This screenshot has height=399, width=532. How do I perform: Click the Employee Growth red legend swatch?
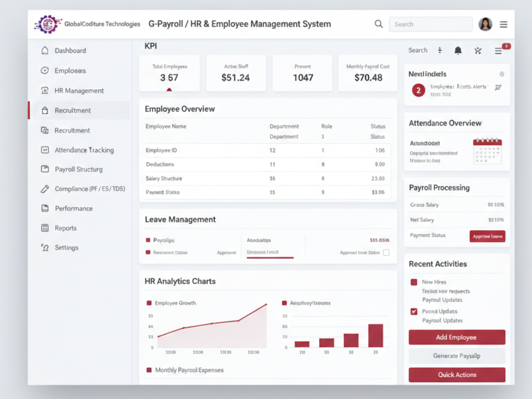[149, 303]
